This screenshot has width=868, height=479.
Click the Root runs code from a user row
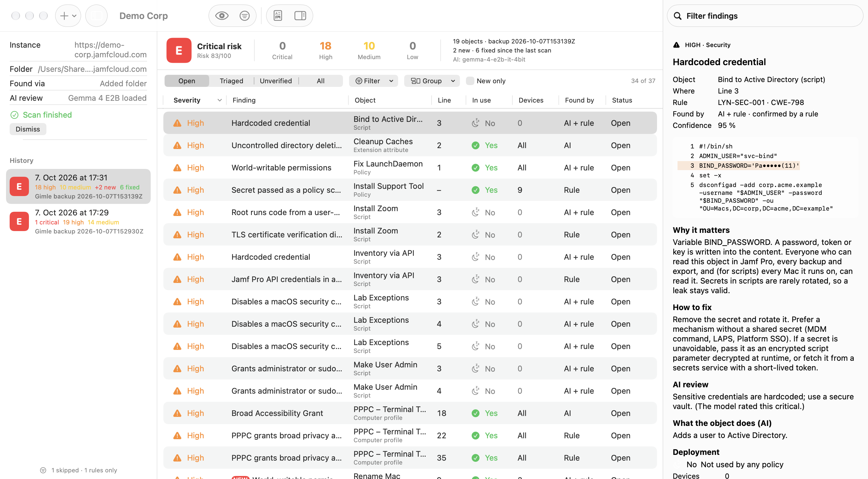point(410,213)
